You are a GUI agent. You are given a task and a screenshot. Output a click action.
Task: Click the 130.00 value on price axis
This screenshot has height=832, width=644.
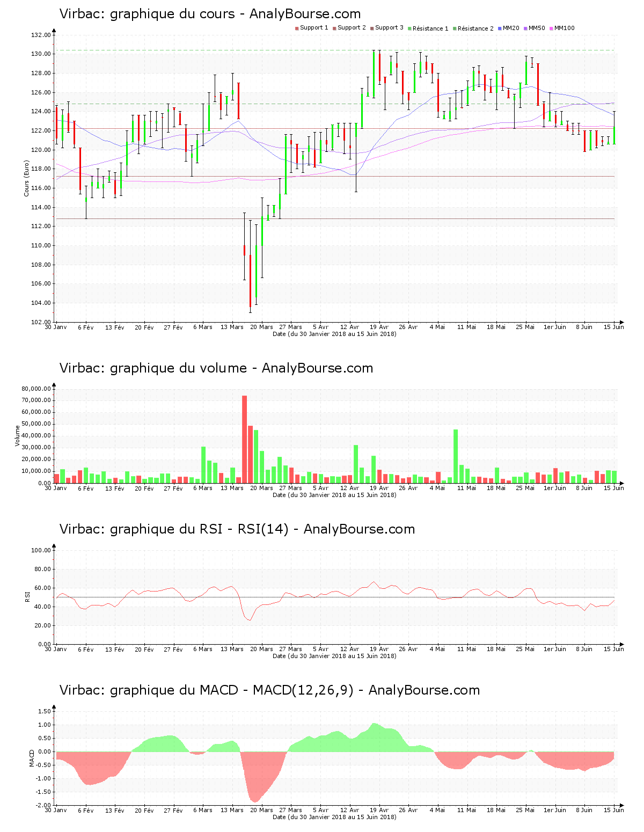coord(41,54)
